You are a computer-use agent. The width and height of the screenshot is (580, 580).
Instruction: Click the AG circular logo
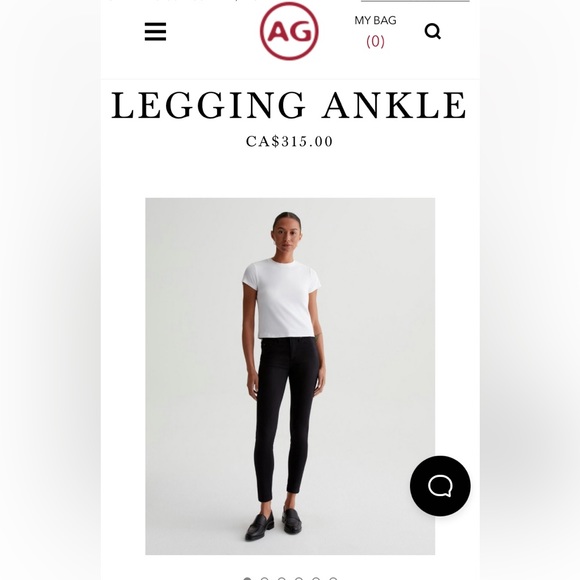pyautogui.click(x=289, y=31)
